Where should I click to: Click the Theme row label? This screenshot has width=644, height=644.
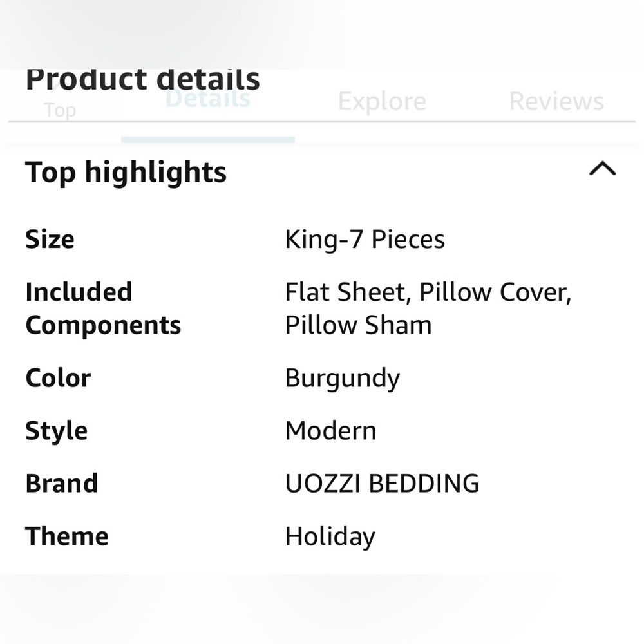click(66, 535)
